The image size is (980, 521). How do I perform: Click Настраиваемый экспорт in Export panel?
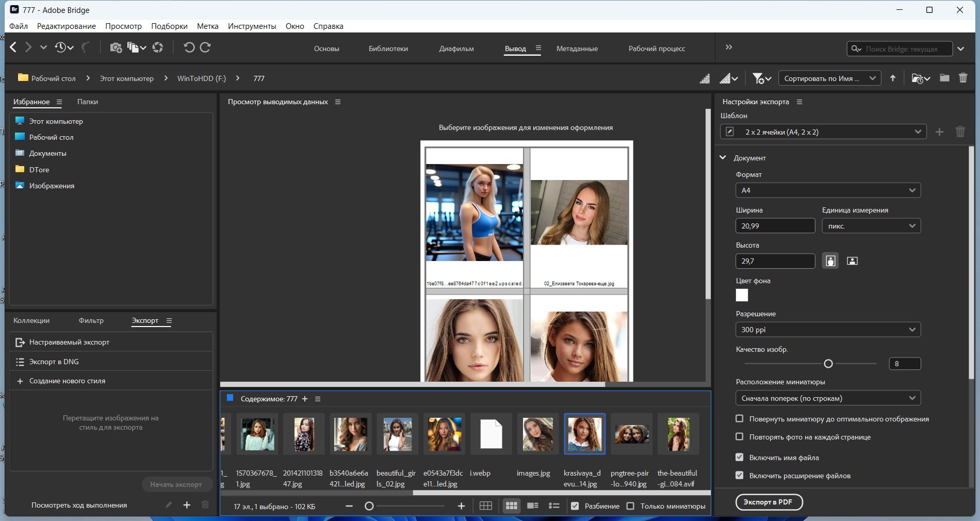click(x=69, y=342)
